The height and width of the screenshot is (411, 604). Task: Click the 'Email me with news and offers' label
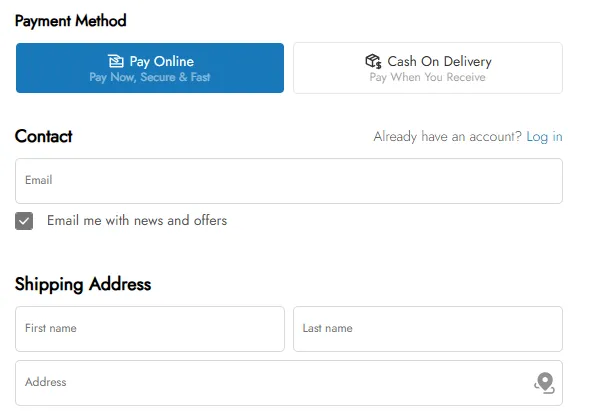tap(137, 220)
